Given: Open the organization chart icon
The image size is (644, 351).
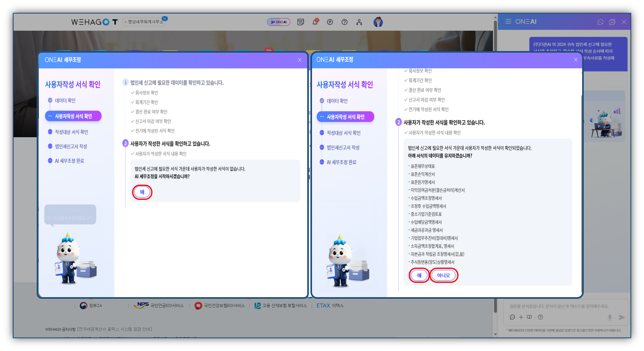Looking at the screenshot, I should tap(359, 22).
